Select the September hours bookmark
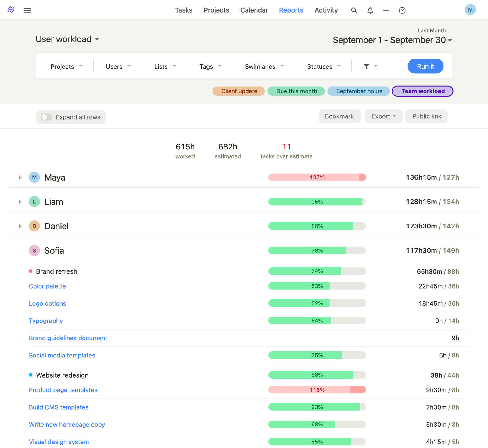This screenshot has width=488, height=448. tap(359, 91)
